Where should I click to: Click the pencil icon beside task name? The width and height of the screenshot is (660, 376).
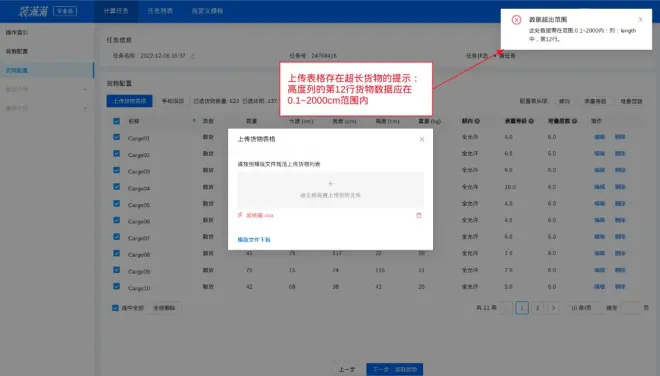193,56
